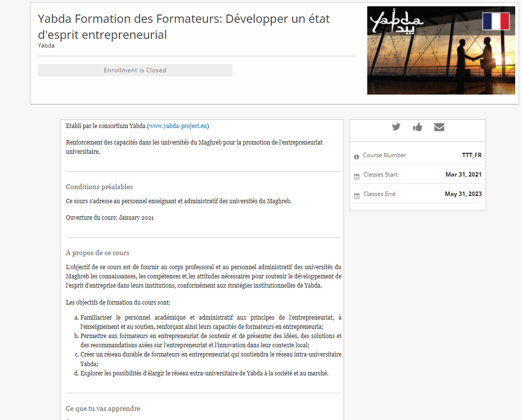The height and width of the screenshot is (420, 522).
Task: Click the calendar icon beside Classes Start
Action: tap(357, 177)
